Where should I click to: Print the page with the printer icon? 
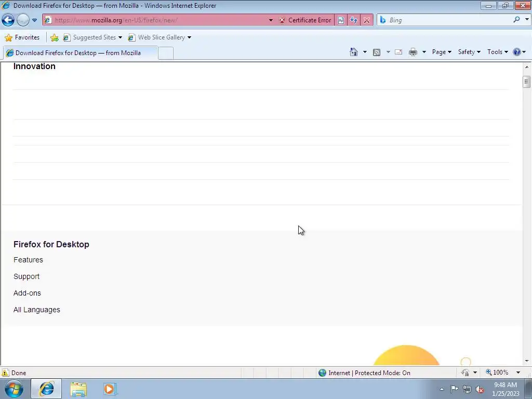coord(413,52)
